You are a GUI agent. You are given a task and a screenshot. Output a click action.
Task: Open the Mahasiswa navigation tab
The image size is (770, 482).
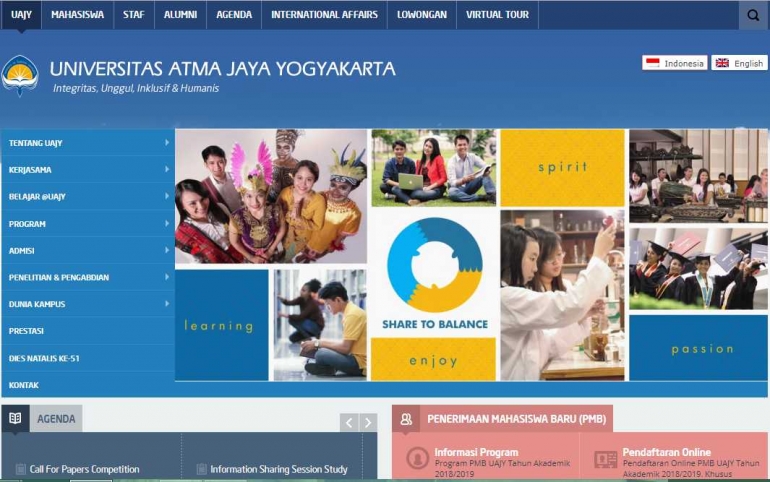(x=78, y=15)
